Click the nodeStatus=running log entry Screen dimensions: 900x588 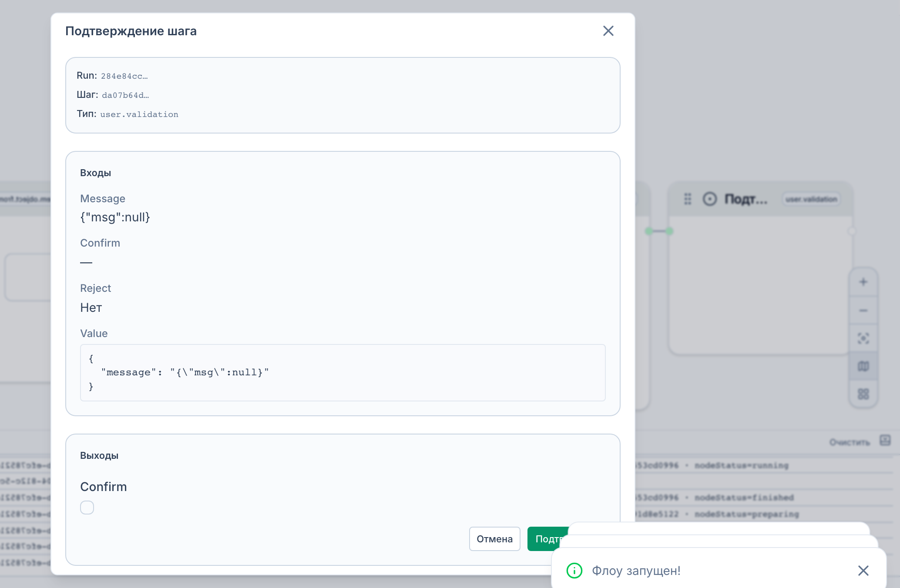pyautogui.click(x=742, y=465)
